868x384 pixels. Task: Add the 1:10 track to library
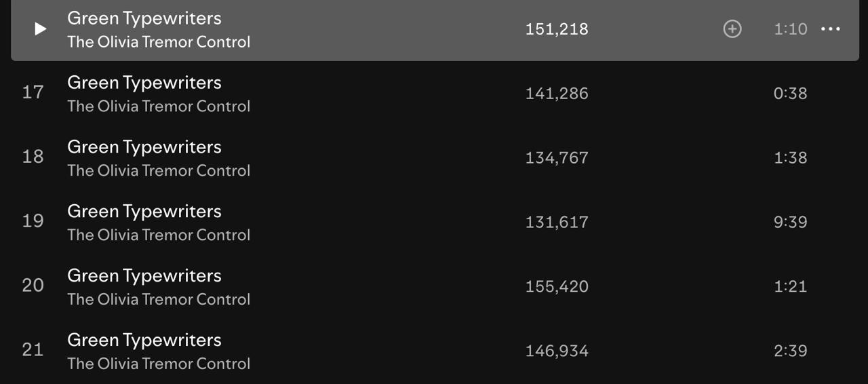(x=732, y=28)
